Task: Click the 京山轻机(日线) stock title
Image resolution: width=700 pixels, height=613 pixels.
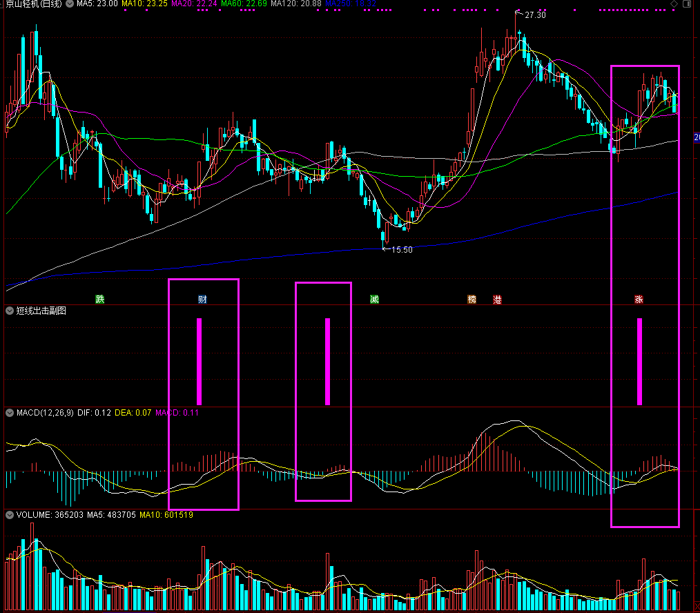Action: [x=34, y=3]
